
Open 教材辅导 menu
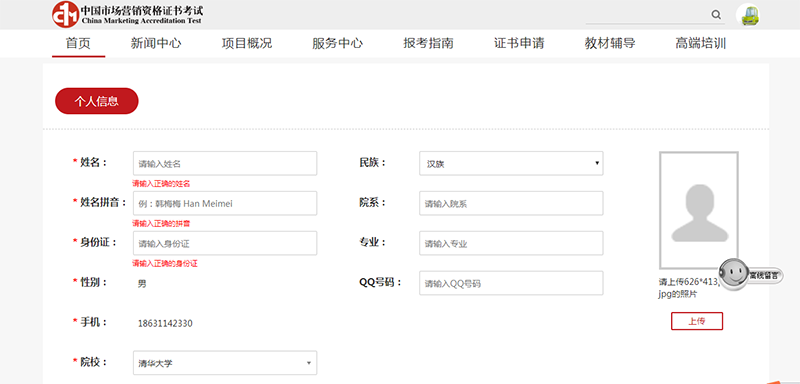click(x=610, y=43)
